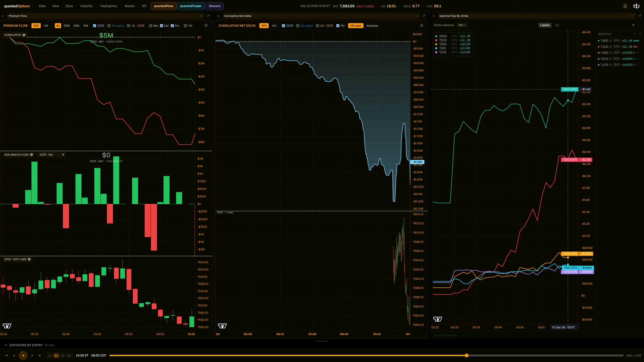Expand Exposure By Expiry section
The height and width of the screenshot is (362, 644).
(6, 345)
